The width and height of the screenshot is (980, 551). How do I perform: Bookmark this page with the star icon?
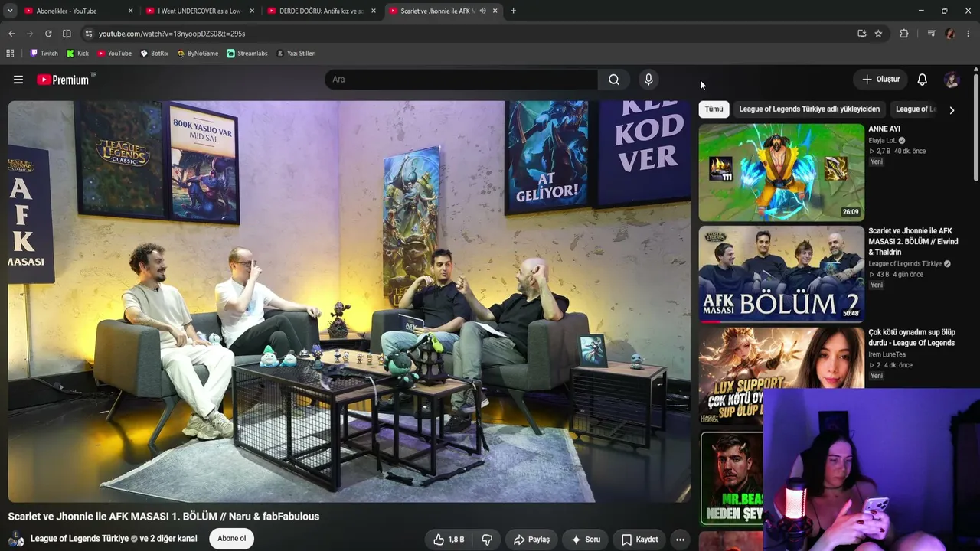click(x=878, y=34)
